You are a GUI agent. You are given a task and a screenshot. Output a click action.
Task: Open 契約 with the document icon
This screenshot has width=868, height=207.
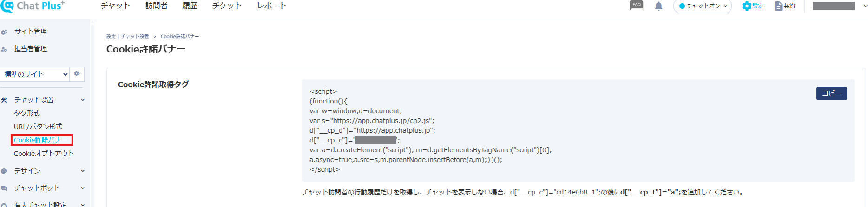pyautogui.click(x=785, y=6)
